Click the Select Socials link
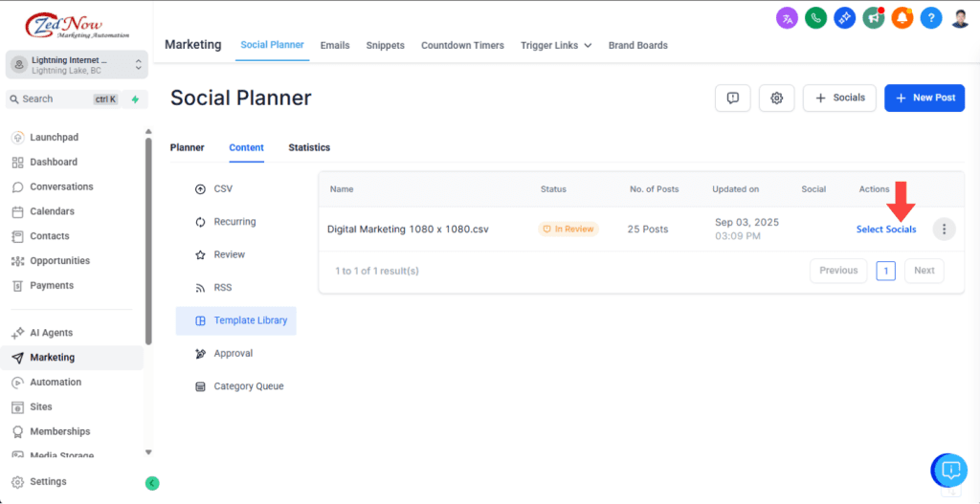The width and height of the screenshot is (980, 504). coord(885,230)
